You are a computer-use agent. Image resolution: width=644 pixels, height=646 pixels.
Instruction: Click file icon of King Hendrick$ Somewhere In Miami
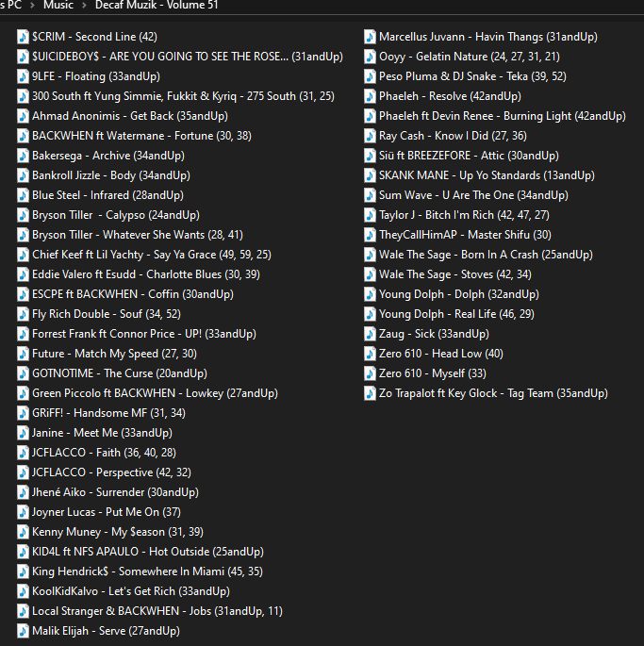tap(23, 571)
